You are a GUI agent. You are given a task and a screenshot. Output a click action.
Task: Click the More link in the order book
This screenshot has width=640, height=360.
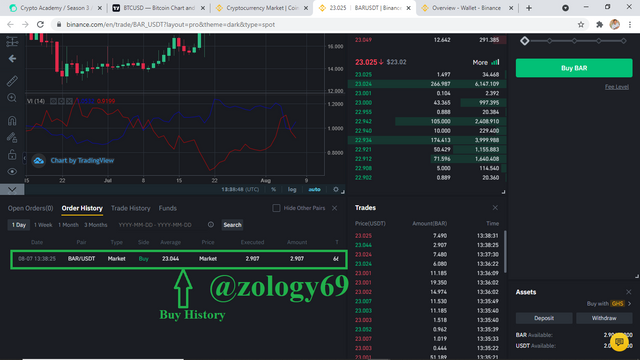click(x=480, y=62)
